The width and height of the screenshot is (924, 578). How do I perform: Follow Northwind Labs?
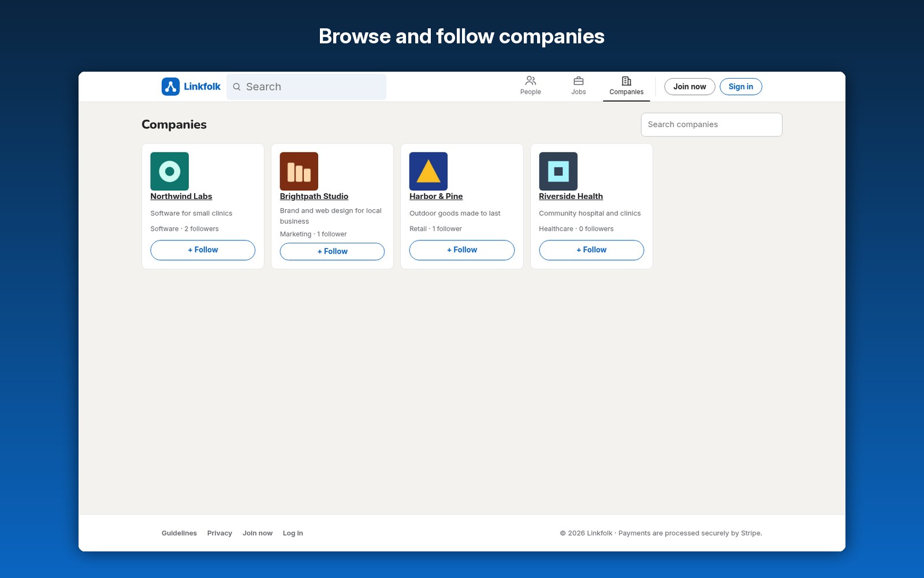[203, 250]
